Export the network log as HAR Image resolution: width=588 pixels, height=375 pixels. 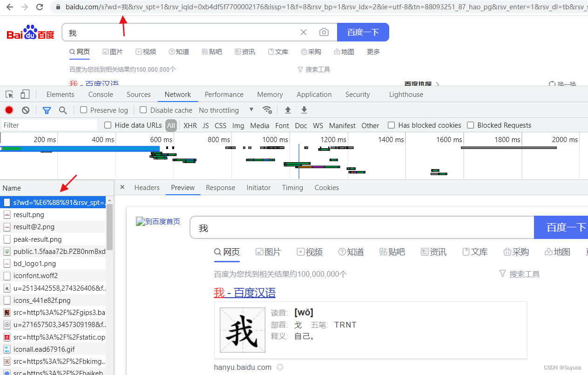(x=304, y=110)
